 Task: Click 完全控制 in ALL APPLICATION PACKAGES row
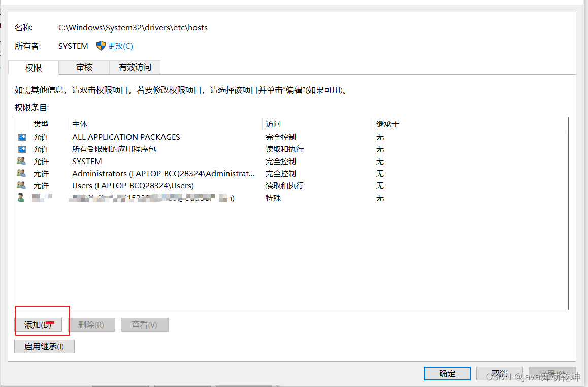click(281, 137)
